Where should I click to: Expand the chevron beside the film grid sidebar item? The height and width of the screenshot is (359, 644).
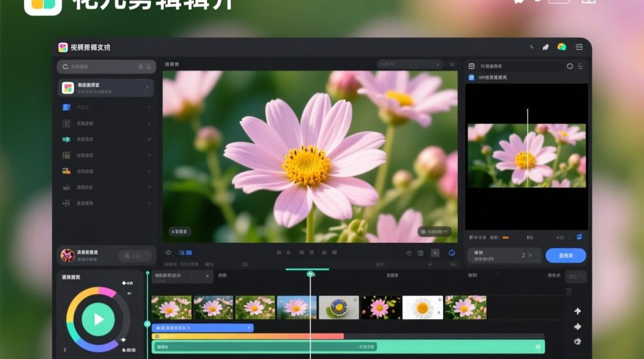coord(149,155)
